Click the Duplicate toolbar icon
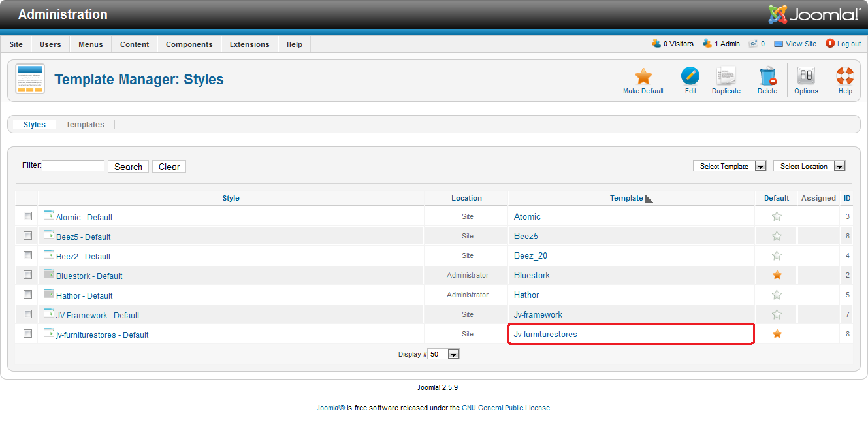The width and height of the screenshot is (868, 426). 726,76
